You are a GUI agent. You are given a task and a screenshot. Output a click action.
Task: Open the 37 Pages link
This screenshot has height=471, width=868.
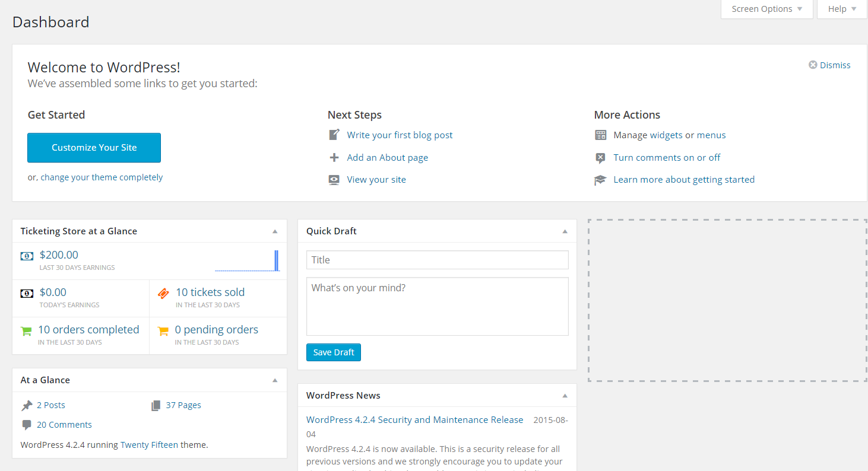(183, 405)
